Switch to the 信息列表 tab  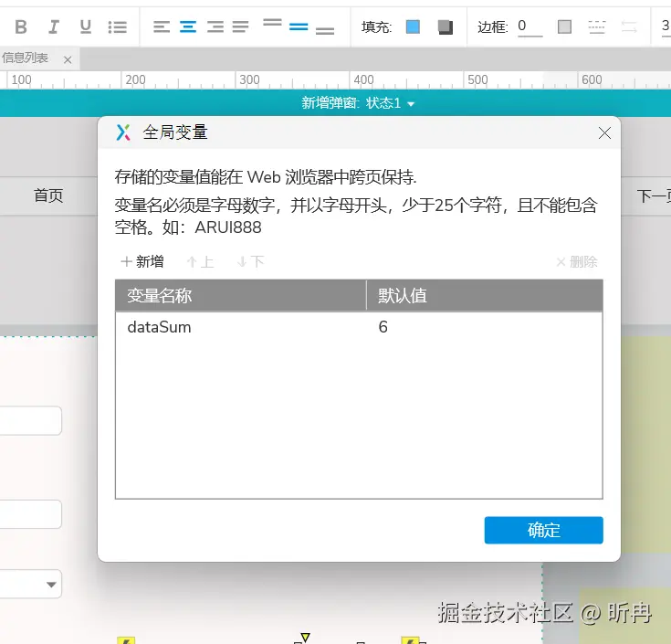coord(26,58)
